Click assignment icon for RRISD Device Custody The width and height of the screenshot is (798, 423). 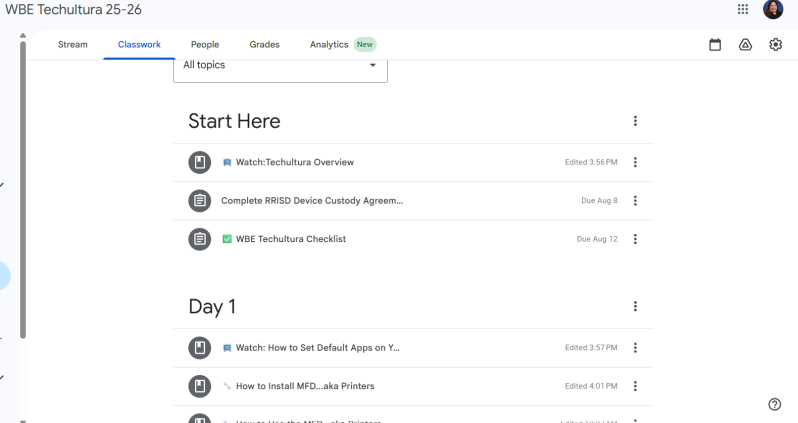200,200
